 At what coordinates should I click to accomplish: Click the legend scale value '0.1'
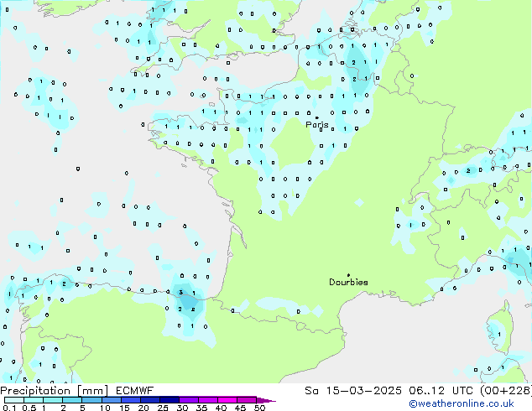click(9, 408)
